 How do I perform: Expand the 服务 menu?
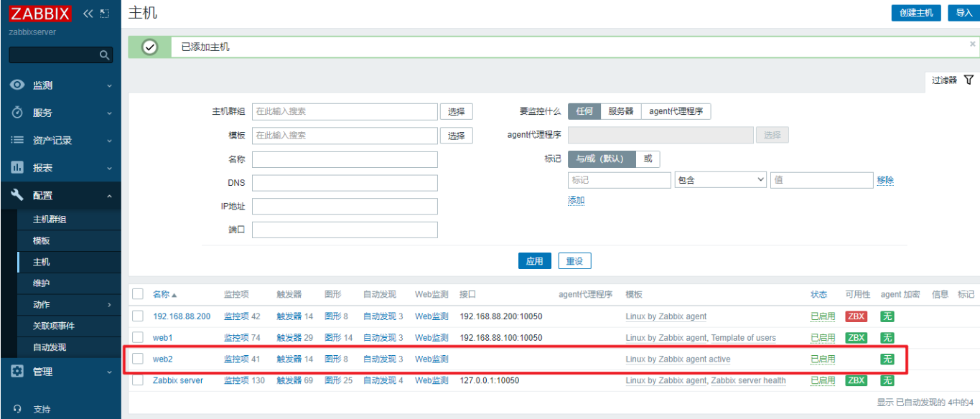[x=109, y=113]
